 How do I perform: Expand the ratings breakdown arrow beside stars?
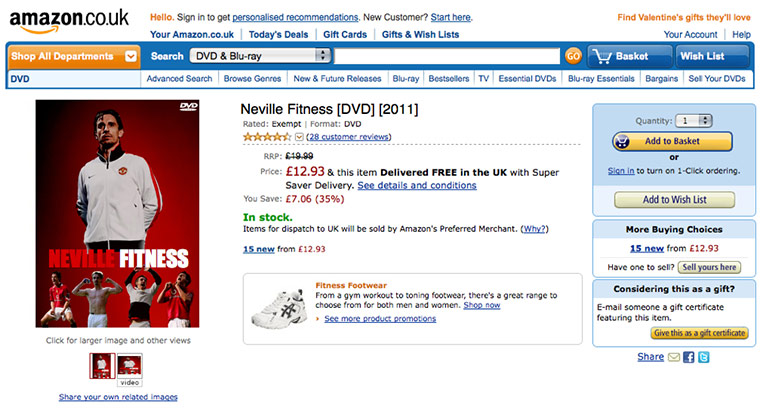coord(299,136)
